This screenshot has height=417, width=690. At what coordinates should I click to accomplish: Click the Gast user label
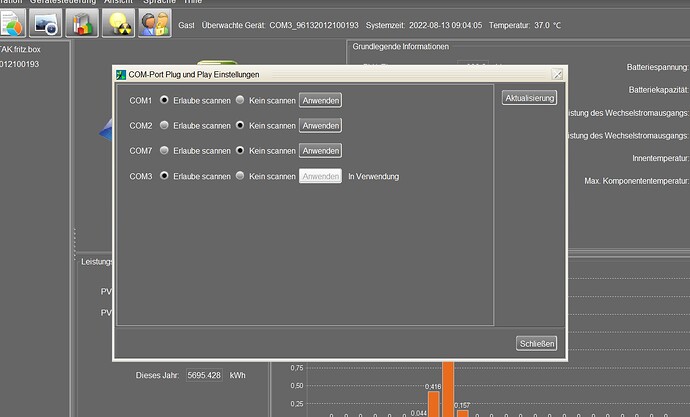pyautogui.click(x=186, y=26)
